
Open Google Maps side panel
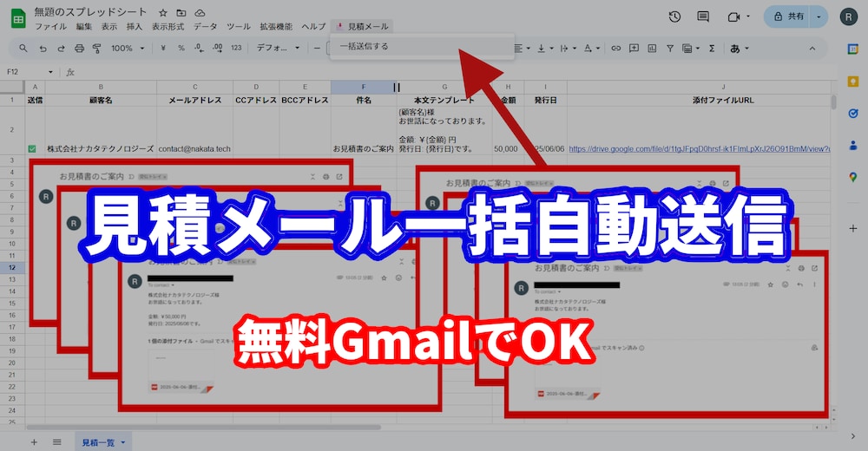tap(853, 177)
